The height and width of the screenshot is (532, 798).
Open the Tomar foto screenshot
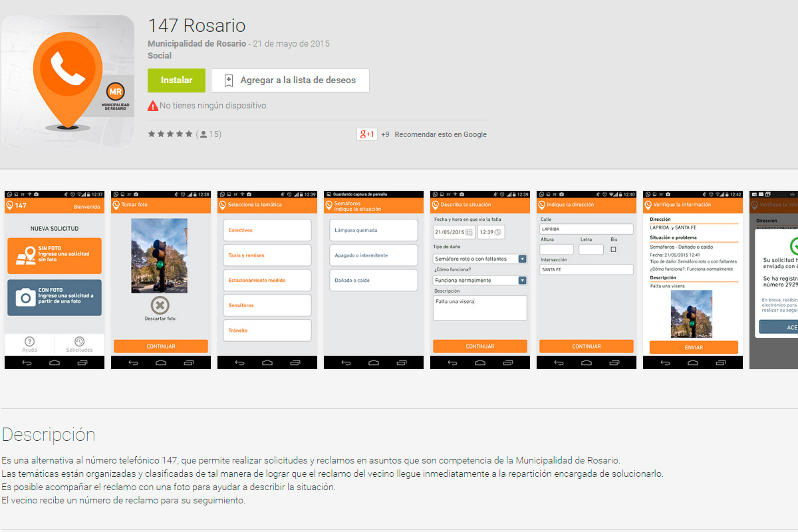(161, 280)
